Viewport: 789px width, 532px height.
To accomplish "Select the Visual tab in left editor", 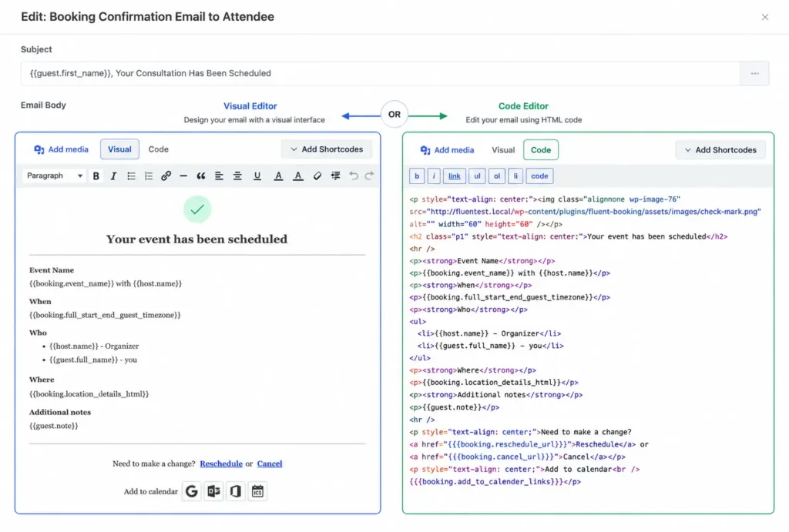I will pos(119,149).
